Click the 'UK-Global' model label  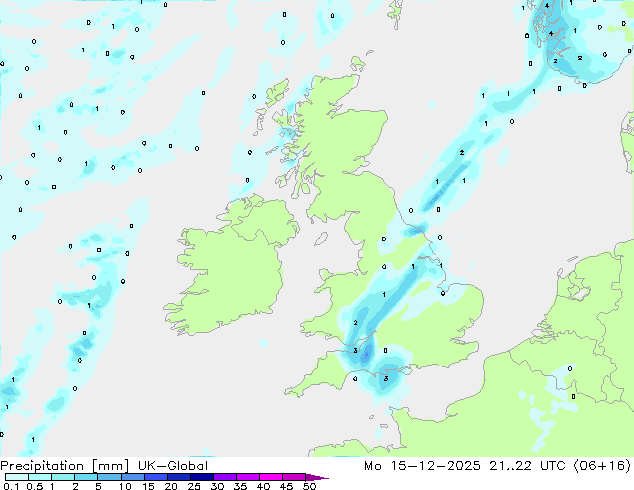(173, 466)
